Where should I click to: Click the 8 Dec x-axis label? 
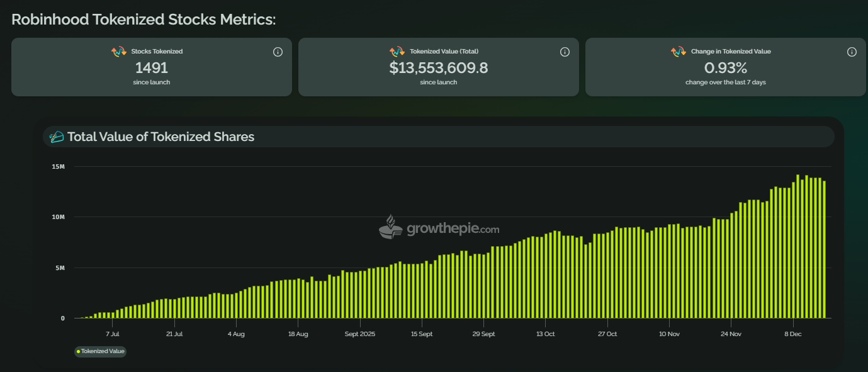point(792,334)
